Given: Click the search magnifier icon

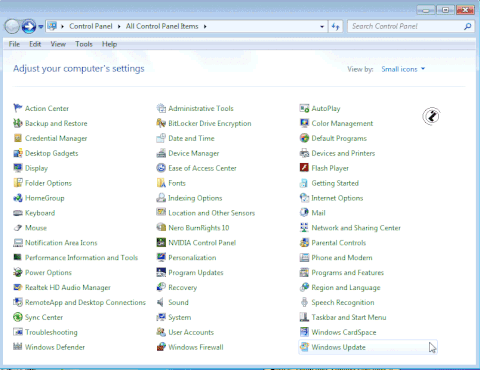Looking at the screenshot, I should pos(467,26).
